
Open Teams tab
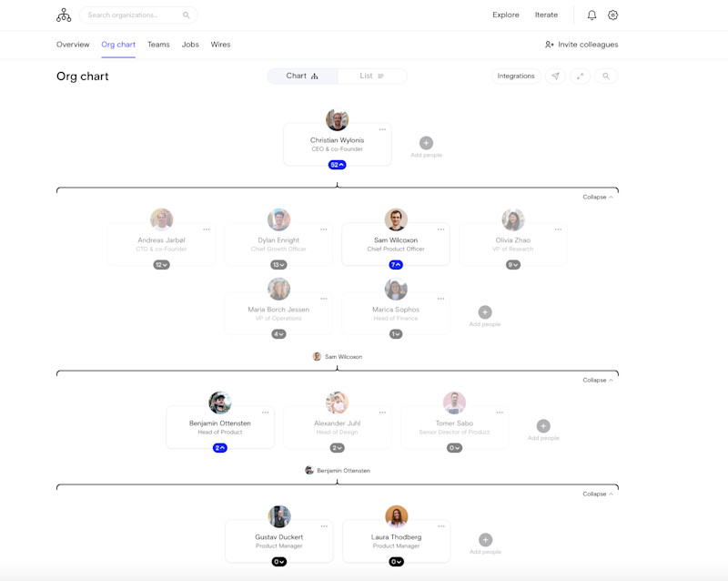click(158, 45)
